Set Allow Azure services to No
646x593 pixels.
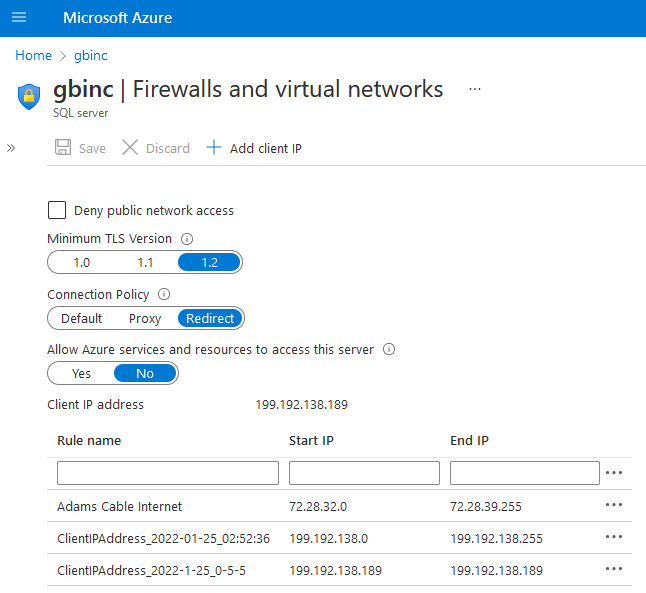click(x=145, y=373)
